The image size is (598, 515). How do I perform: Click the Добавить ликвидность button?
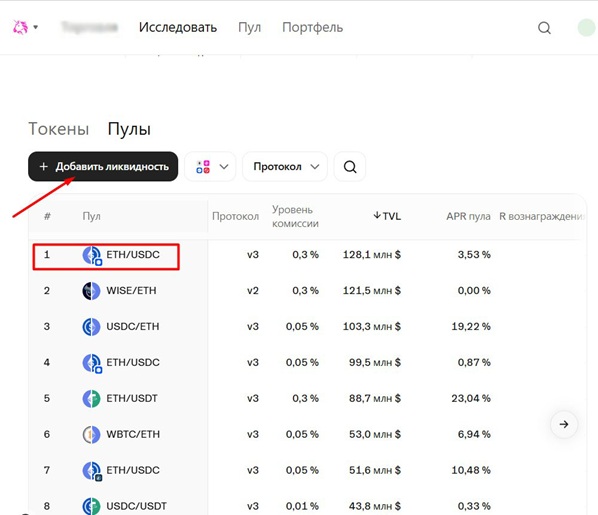(103, 167)
